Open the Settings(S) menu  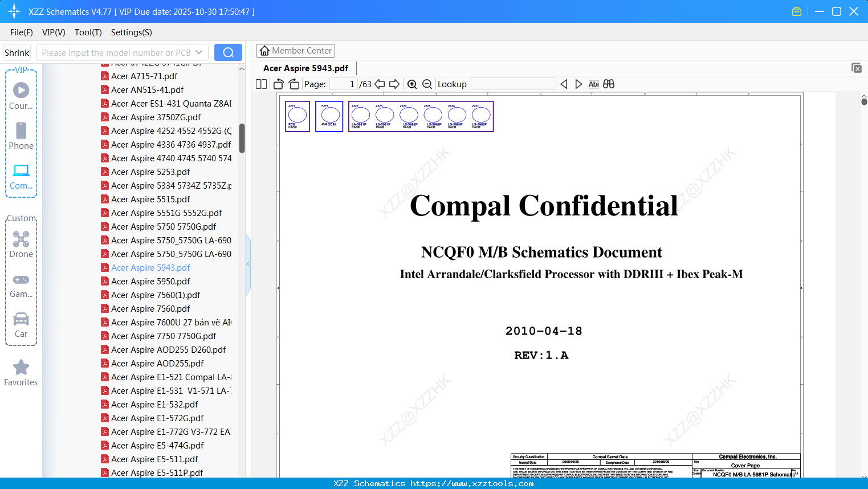click(132, 32)
